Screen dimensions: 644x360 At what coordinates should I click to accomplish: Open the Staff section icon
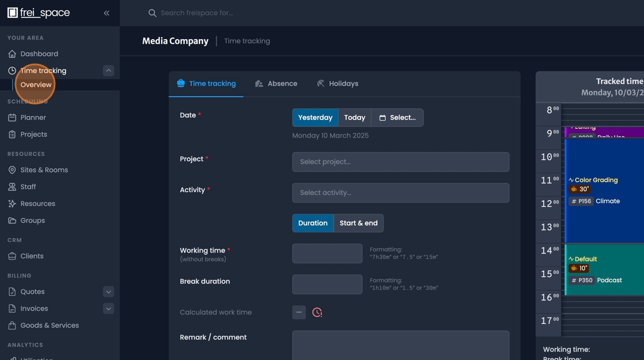(13, 186)
